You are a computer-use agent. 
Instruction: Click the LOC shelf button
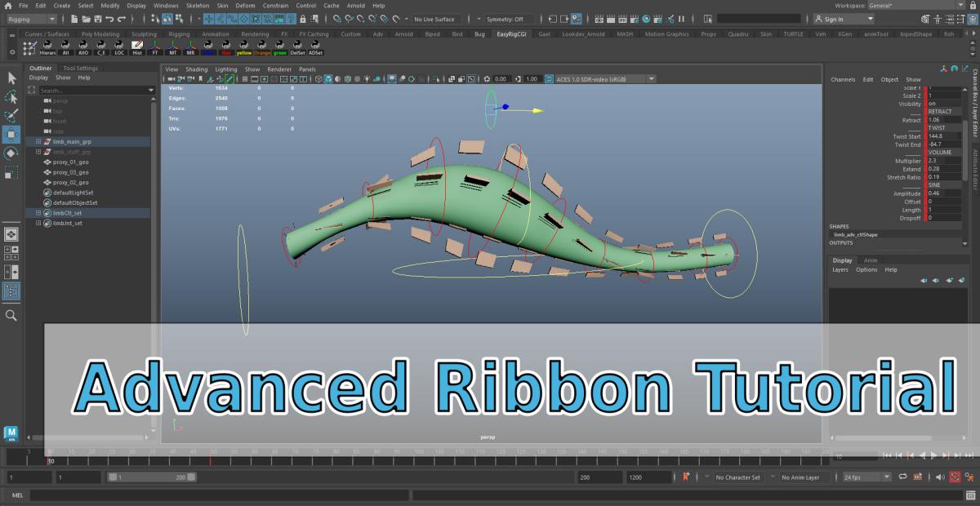[x=119, y=48]
